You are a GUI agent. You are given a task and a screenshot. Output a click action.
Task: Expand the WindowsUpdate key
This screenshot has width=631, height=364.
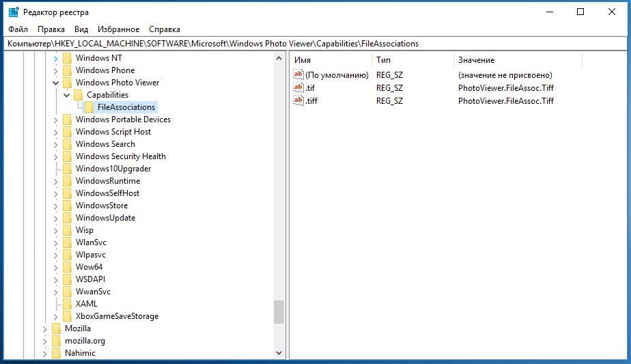pos(55,219)
